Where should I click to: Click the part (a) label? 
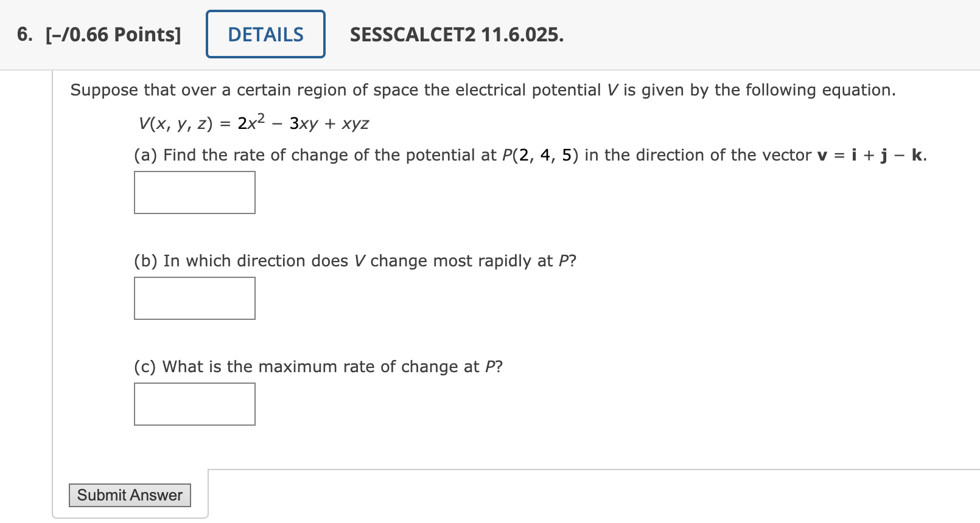(x=146, y=155)
